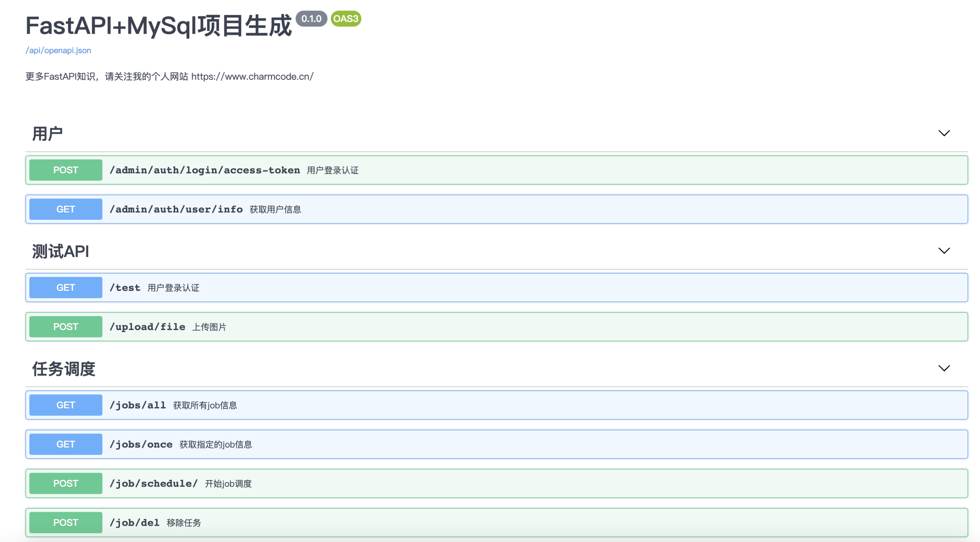Click 用户登录认证 summary on access-token row
Screen dimensions: 980x542
point(333,171)
